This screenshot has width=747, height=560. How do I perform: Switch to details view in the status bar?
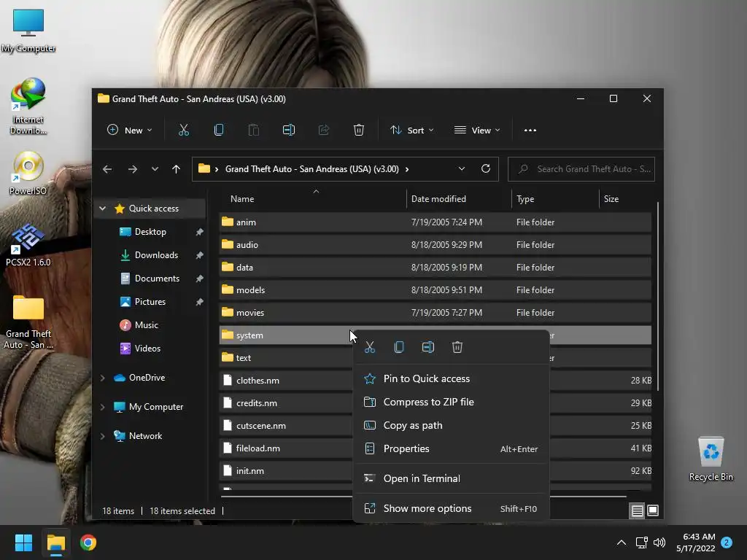point(637,510)
